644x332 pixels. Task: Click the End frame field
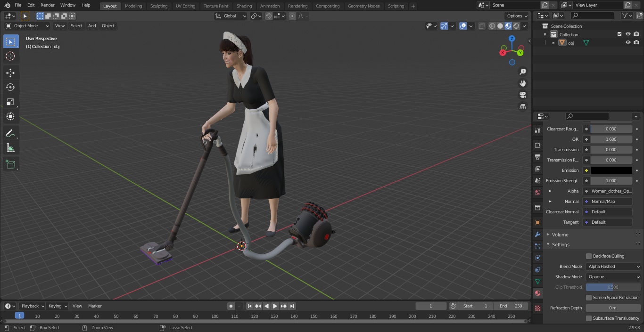pos(511,306)
